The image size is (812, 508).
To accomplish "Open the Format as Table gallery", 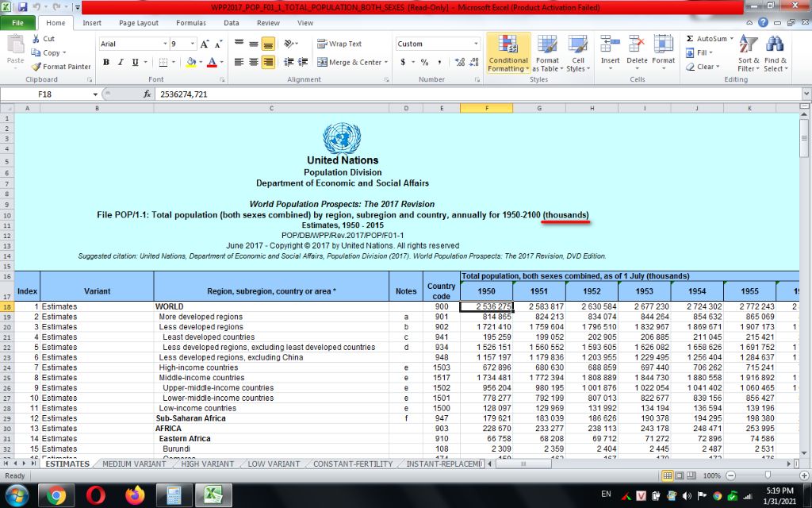I will click(547, 53).
